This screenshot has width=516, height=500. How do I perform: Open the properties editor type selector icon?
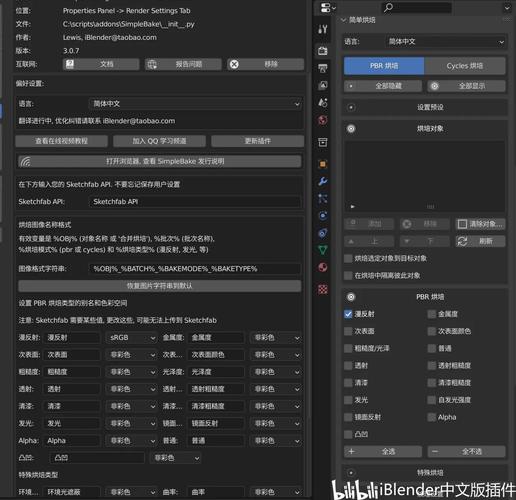[328, 8]
